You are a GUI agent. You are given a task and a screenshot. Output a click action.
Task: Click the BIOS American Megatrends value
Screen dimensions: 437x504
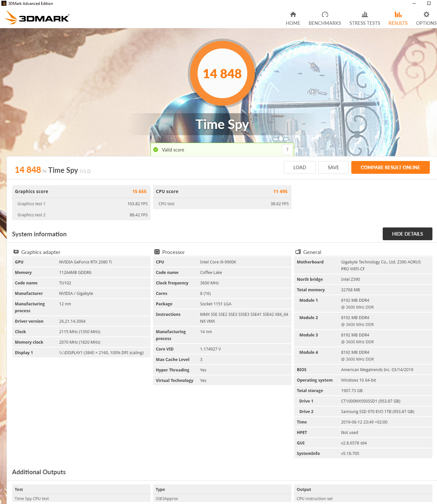coord(377,369)
